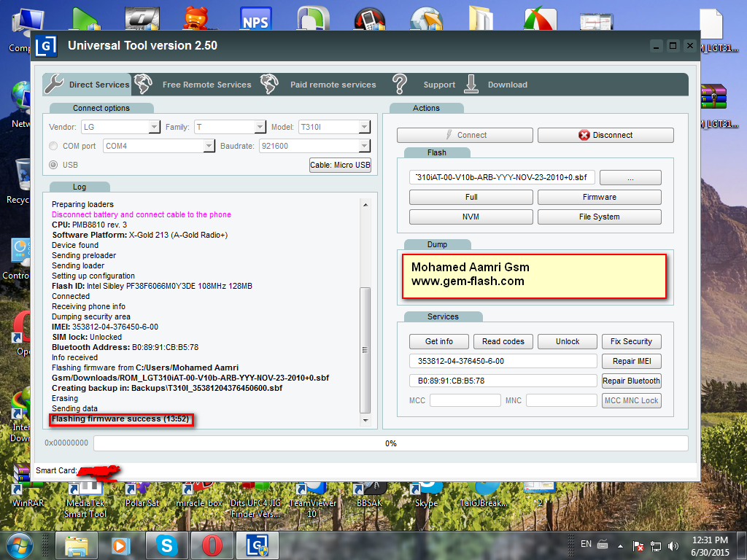Click the volume speaker tray icon
747x560 pixels.
pyautogui.click(x=673, y=546)
